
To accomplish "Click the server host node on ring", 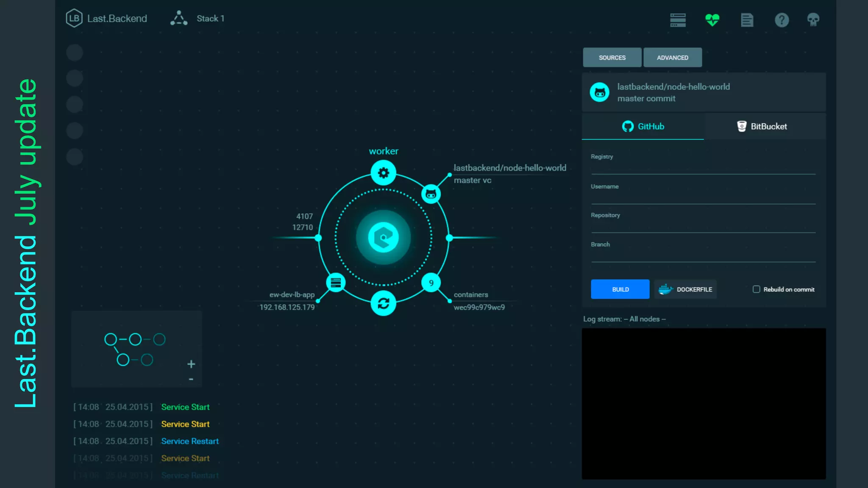I will (x=336, y=283).
